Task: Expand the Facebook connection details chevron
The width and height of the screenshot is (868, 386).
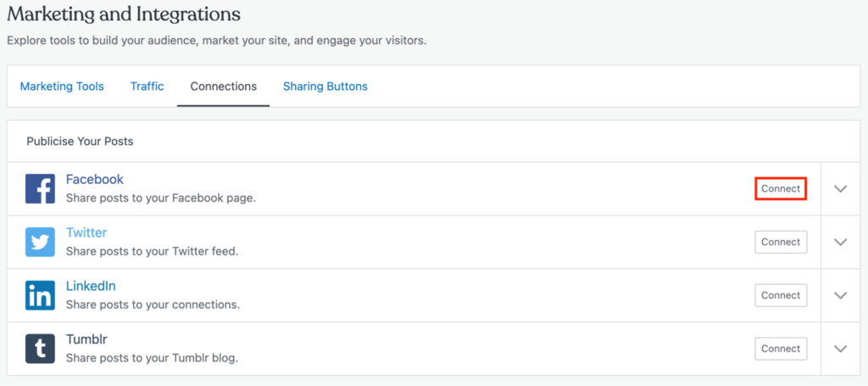Action: tap(840, 188)
